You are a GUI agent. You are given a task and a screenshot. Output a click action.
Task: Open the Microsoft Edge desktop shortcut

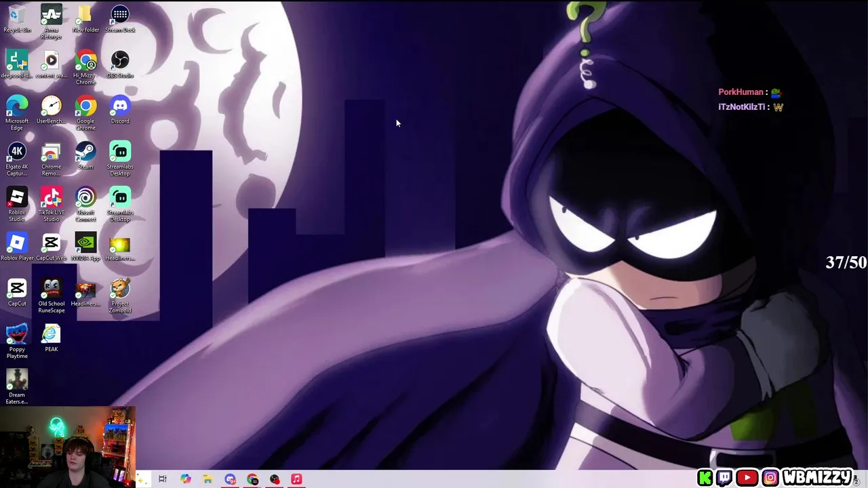pyautogui.click(x=17, y=113)
